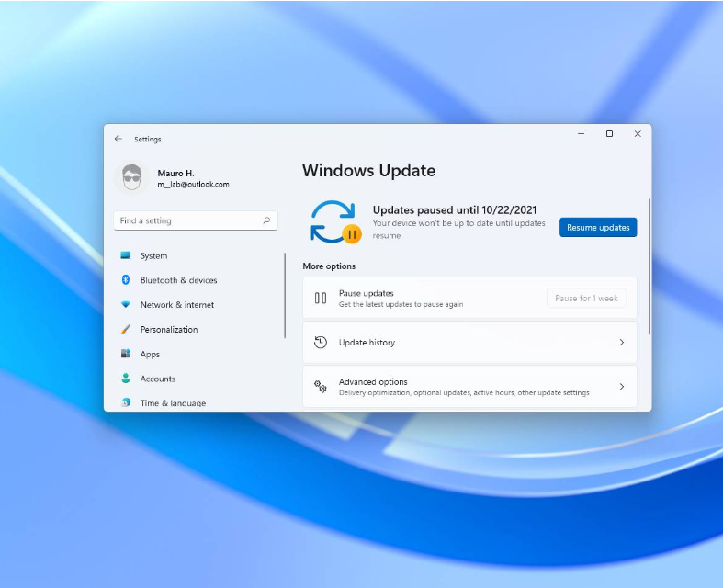Click the Bluetooth icon in sidebar
The image size is (723, 588).
point(126,280)
